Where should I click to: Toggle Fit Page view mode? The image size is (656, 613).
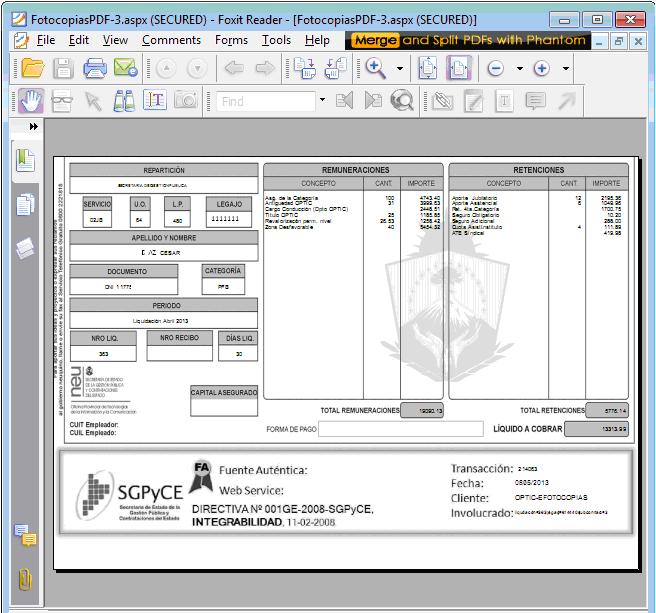click(428, 69)
